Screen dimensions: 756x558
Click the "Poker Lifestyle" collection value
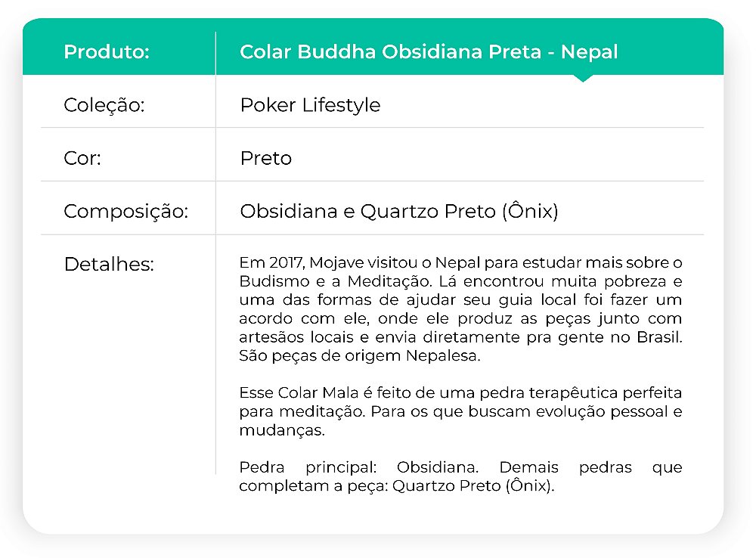tap(310, 105)
